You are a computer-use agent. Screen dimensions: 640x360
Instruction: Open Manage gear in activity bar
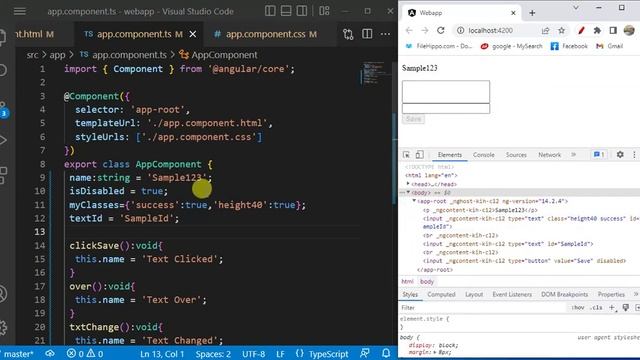point(3,327)
